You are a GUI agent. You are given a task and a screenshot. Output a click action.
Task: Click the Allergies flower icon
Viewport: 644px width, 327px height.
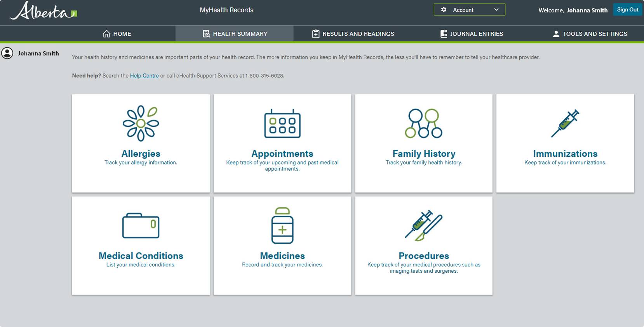point(141,123)
